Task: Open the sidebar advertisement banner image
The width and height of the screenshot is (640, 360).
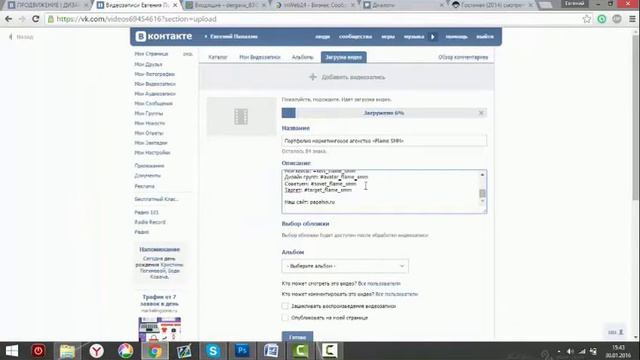Action: [160, 329]
